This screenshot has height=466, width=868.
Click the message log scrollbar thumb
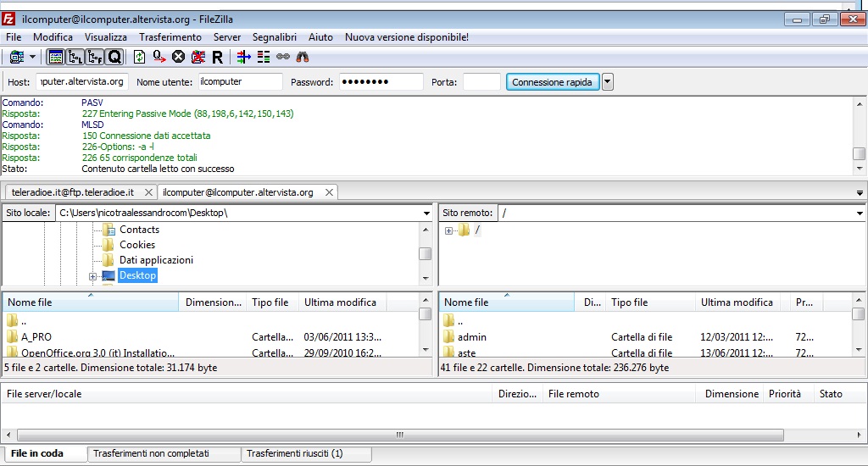click(x=860, y=153)
